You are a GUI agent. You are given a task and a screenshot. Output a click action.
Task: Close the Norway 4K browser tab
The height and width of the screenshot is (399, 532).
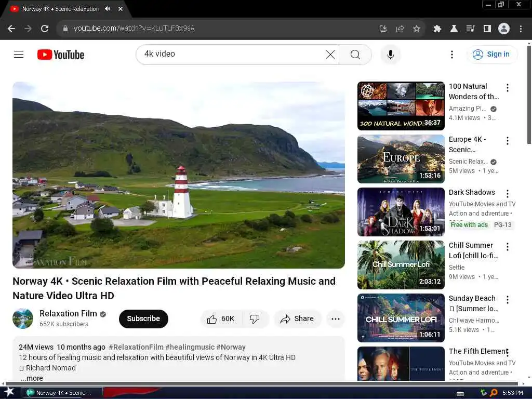point(121,9)
